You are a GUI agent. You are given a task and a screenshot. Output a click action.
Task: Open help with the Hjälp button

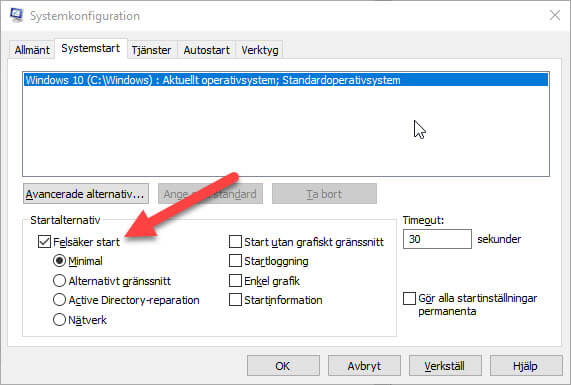(526, 366)
